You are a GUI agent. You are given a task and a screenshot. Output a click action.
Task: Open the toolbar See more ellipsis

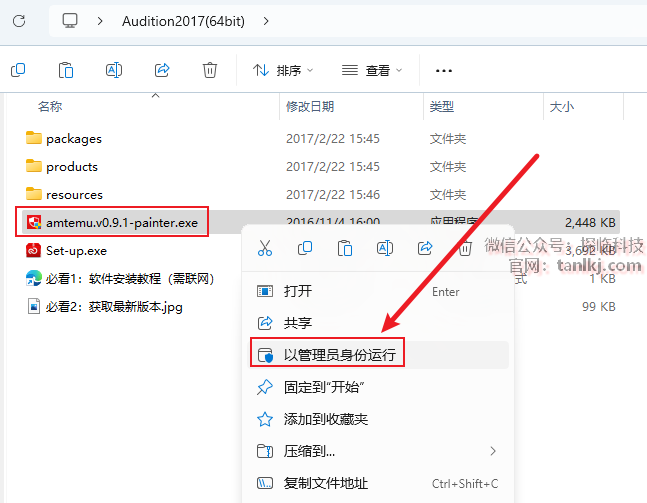tap(444, 71)
